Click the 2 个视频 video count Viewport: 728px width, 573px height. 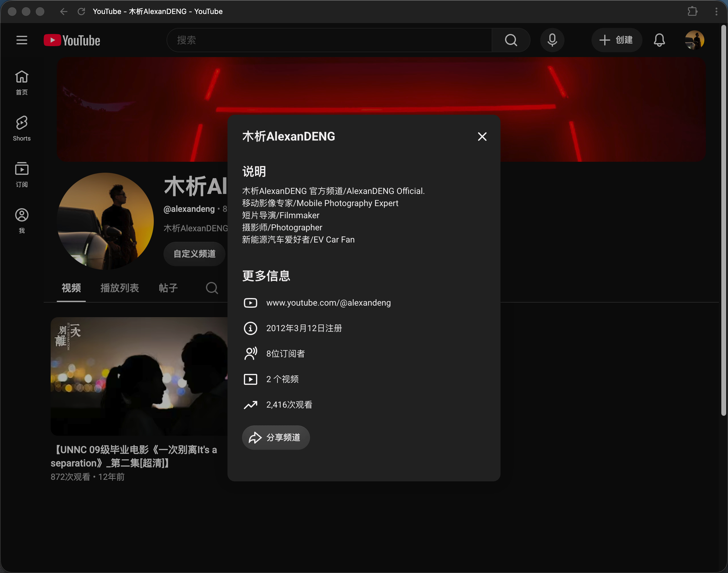282,379
